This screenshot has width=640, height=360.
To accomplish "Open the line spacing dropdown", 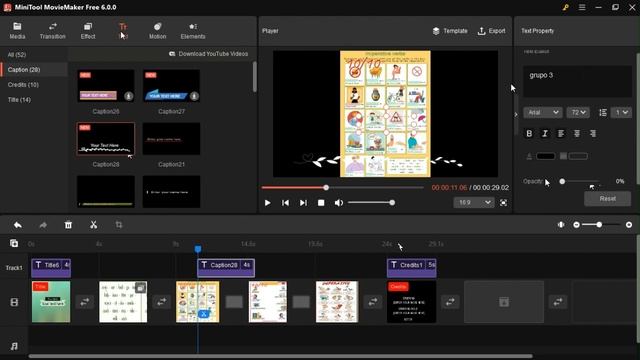I will click(x=621, y=112).
